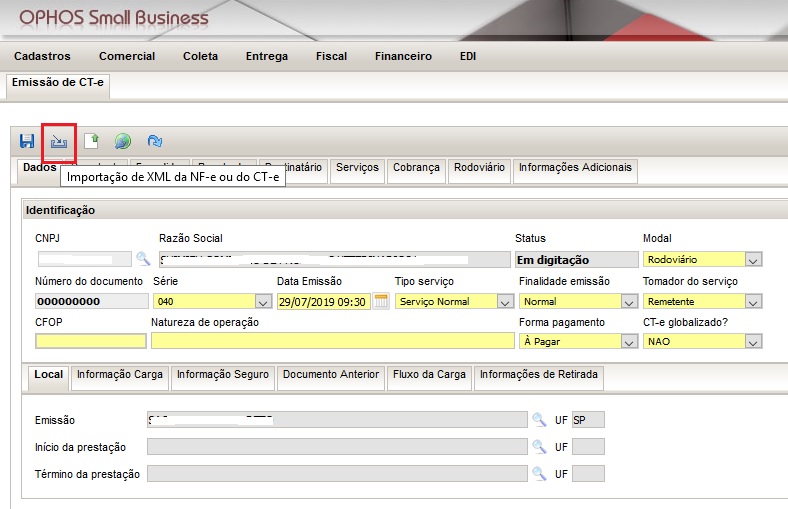Click the OPHOS Small Business logo

(x=114, y=18)
